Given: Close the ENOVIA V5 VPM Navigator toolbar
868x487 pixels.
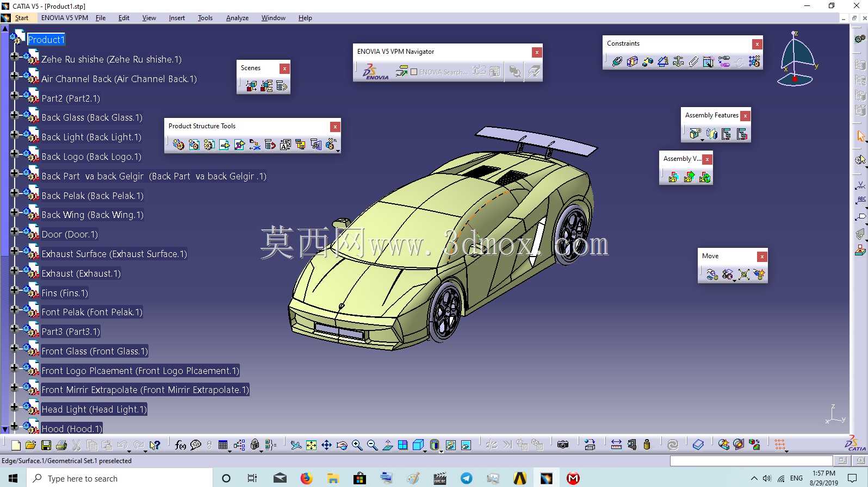Looking at the screenshot, I should coord(537,52).
